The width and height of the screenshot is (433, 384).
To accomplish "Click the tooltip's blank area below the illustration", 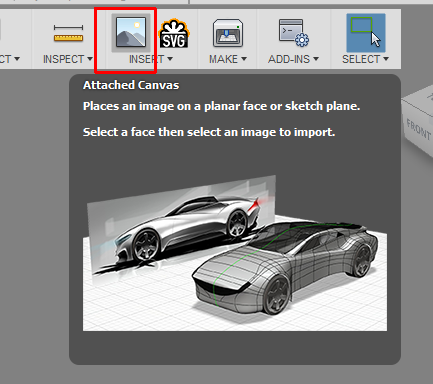I will click(x=235, y=347).
